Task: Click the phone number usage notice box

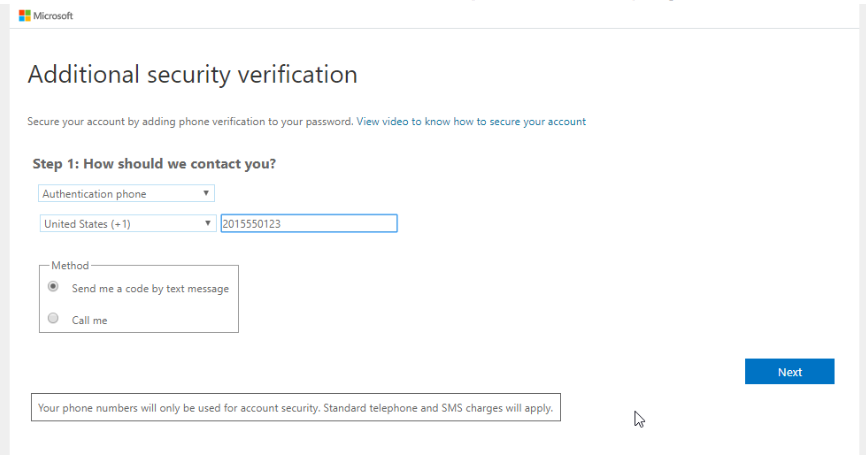Action: (296, 408)
